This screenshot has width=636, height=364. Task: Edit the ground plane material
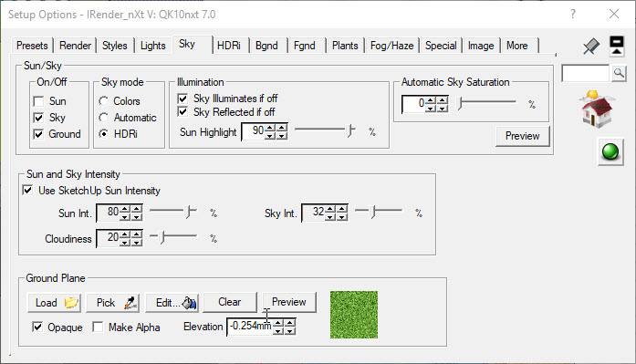click(x=172, y=303)
